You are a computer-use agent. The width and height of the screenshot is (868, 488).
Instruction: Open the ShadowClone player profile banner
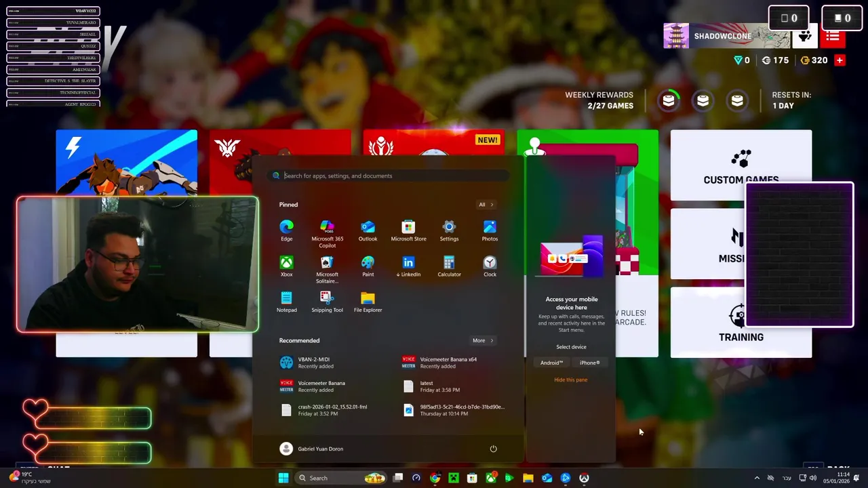[726, 36]
